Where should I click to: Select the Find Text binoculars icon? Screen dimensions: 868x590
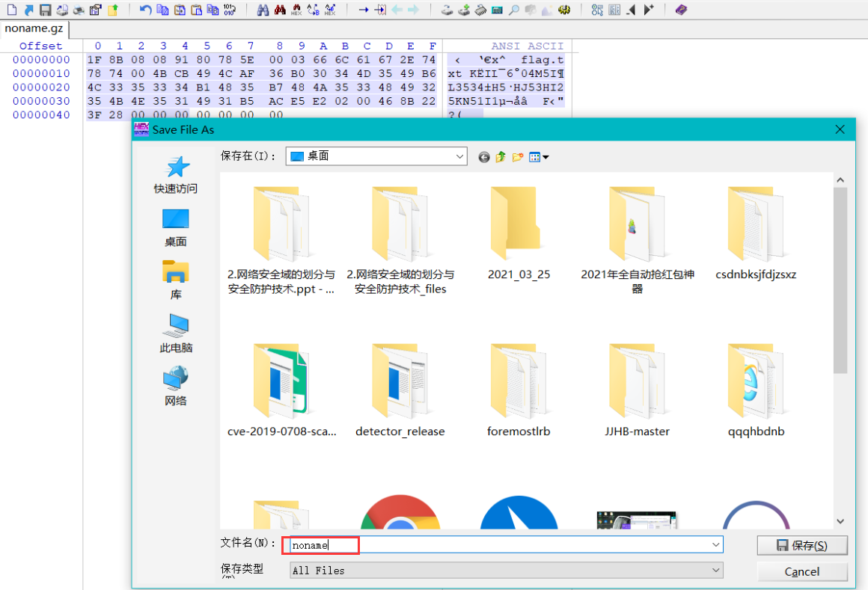pyautogui.click(x=263, y=10)
